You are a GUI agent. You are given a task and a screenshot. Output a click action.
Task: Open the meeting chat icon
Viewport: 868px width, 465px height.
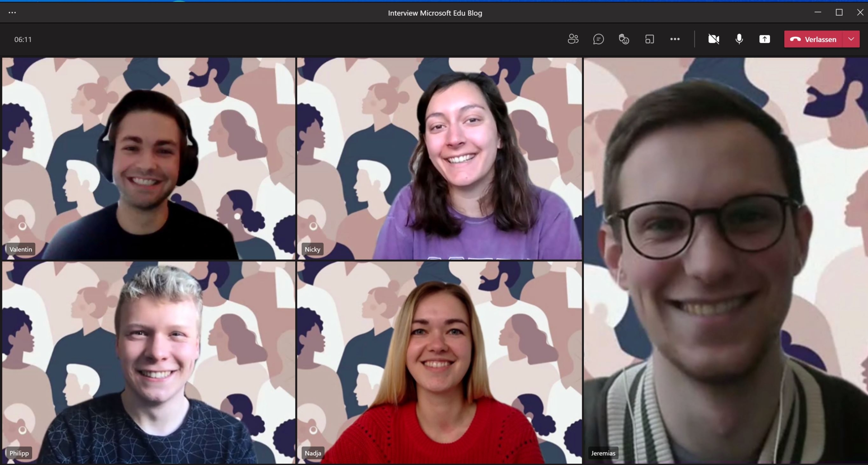click(x=598, y=39)
